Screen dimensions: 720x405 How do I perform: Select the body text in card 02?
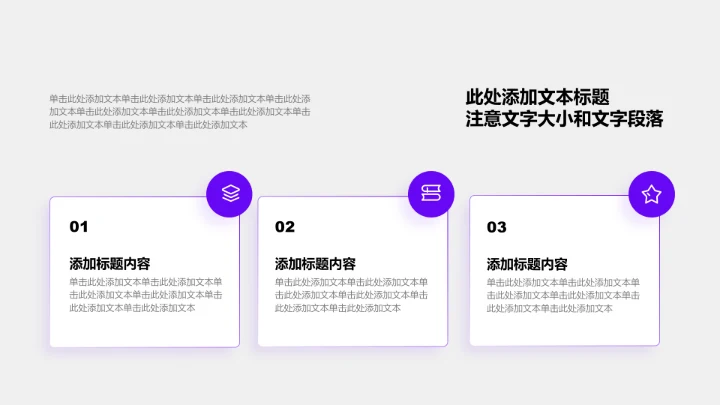pos(351,295)
